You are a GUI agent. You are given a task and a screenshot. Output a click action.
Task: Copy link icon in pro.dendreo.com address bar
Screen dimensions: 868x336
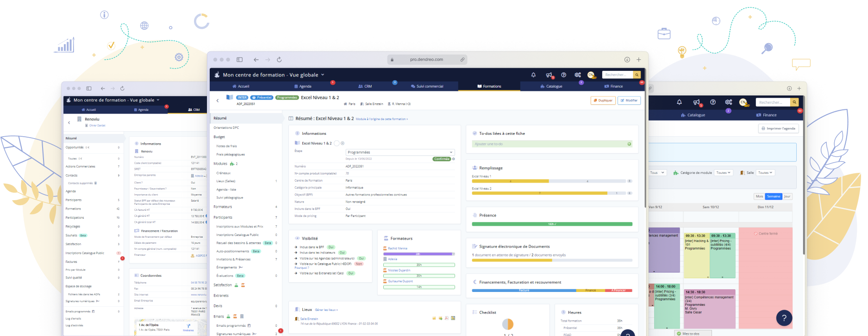(x=462, y=59)
